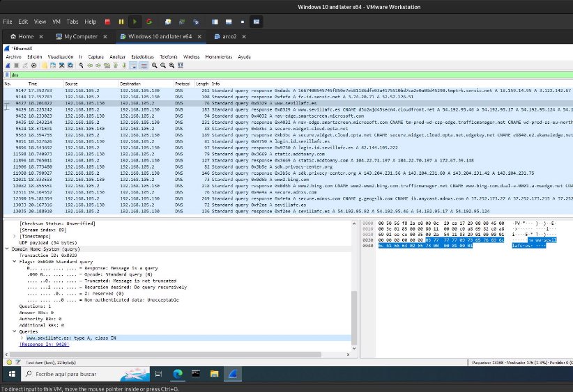
Task: Open Find Packet magnifier tool
Action: tap(81, 65)
